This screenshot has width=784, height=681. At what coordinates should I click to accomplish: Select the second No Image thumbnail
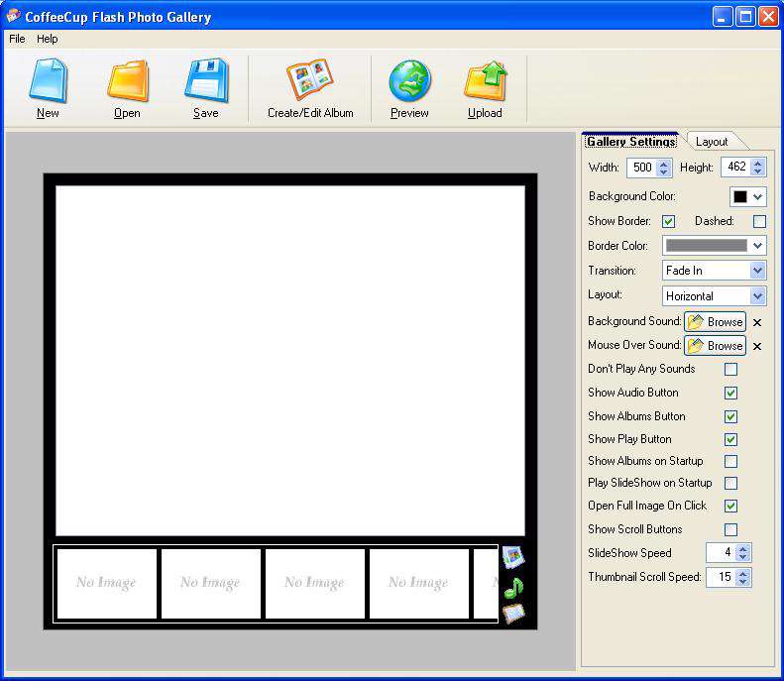[210, 583]
